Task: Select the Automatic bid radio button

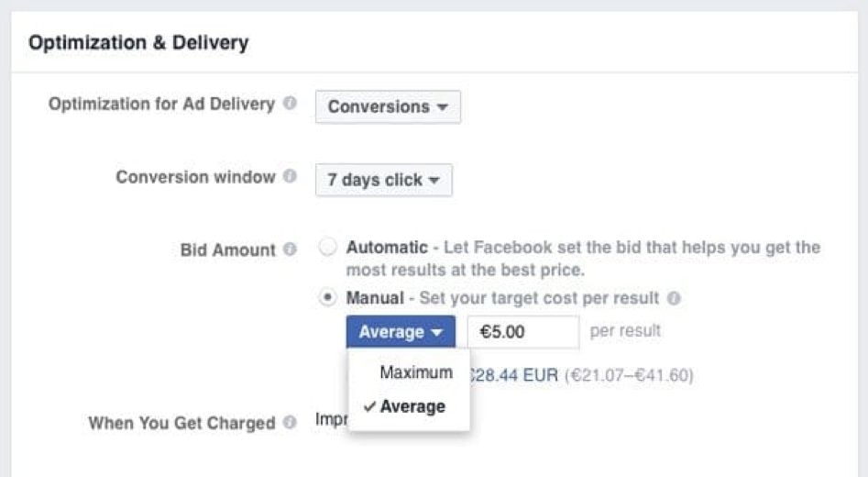Action: point(327,248)
